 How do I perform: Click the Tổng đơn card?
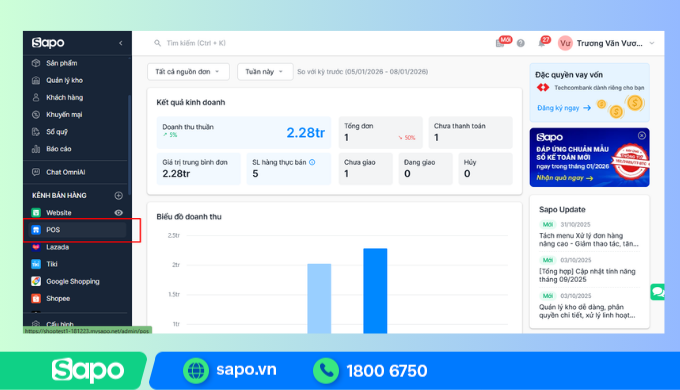click(x=380, y=132)
